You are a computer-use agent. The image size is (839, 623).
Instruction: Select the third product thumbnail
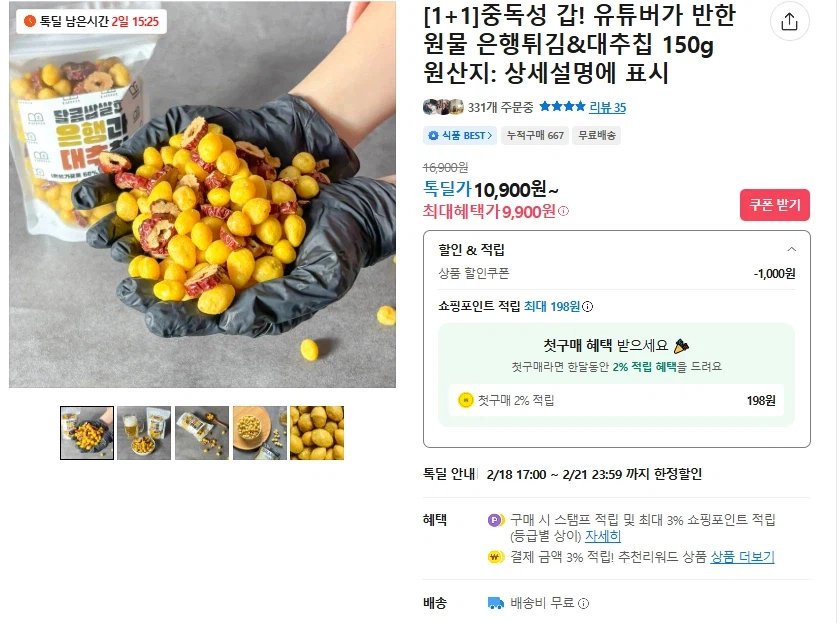(202, 432)
